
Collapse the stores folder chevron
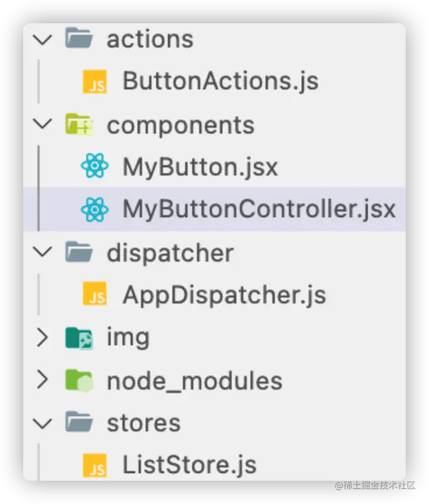tap(43, 423)
